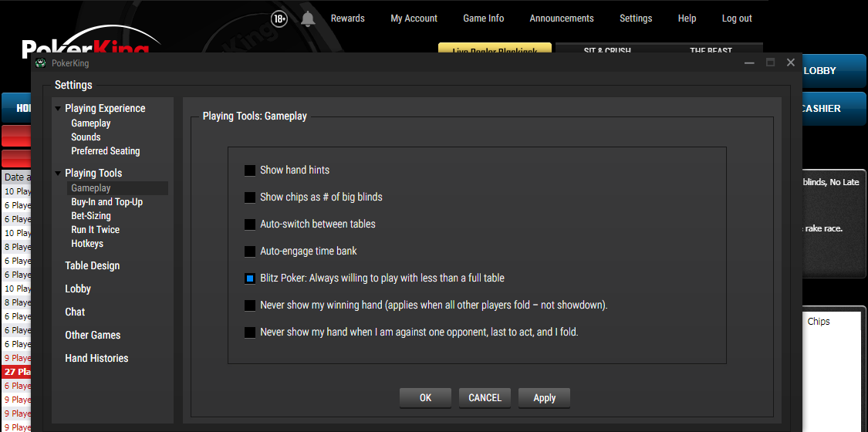
Task: Open Table Design settings category
Action: tap(92, 265)
